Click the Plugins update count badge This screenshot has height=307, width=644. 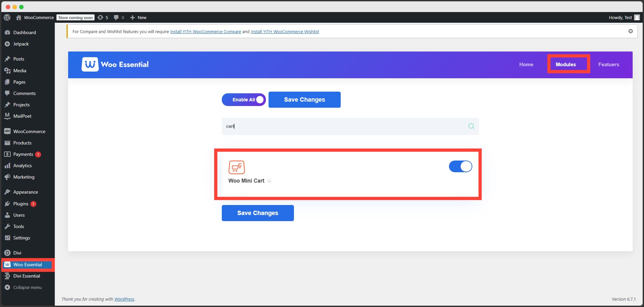pos(33,204)
